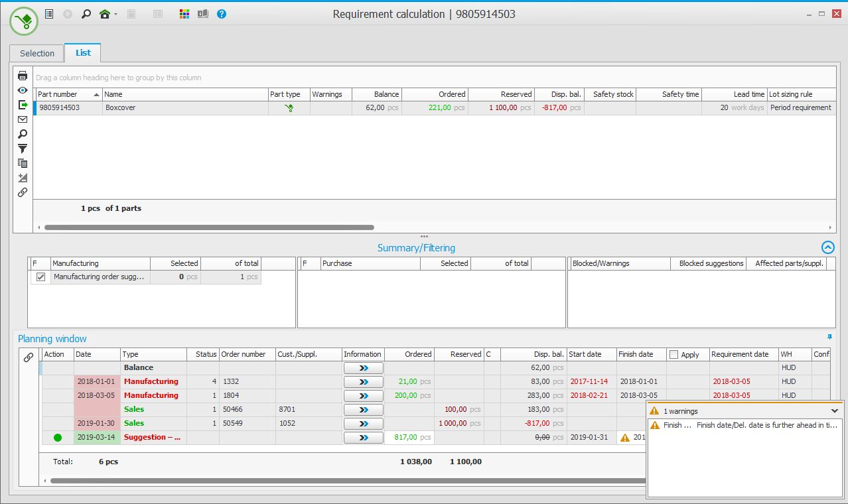Click Information button for order 1332

363,382
